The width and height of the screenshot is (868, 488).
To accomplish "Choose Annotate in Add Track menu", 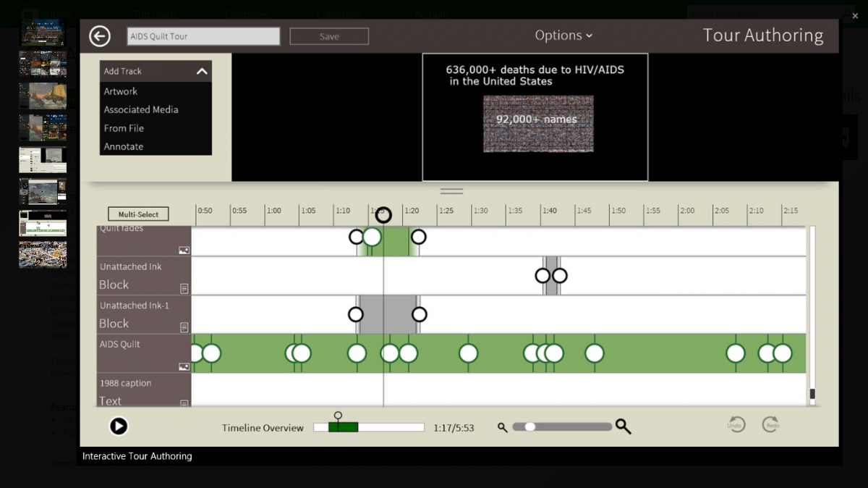I will tap(124, 146).
